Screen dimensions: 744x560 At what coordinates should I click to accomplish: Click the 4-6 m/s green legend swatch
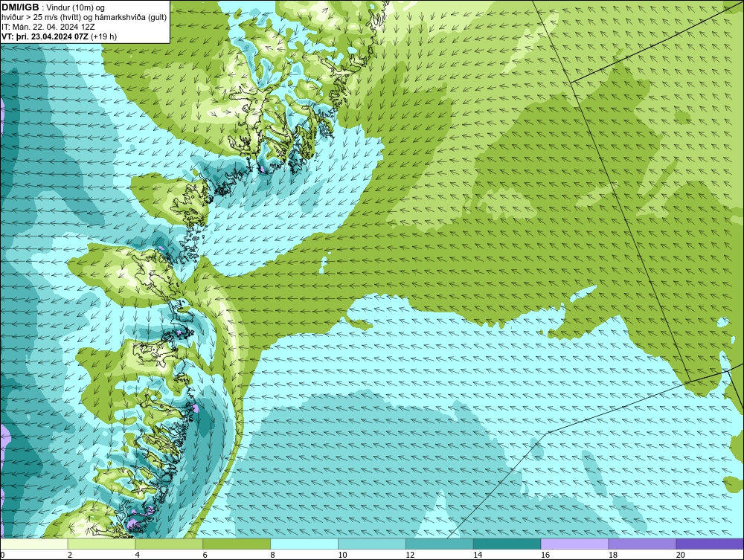(169, 544)
